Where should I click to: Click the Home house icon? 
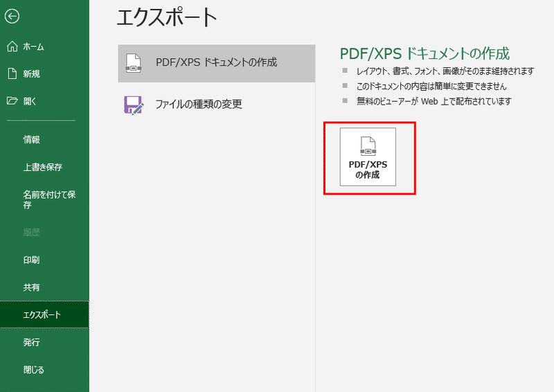point(12,46)
